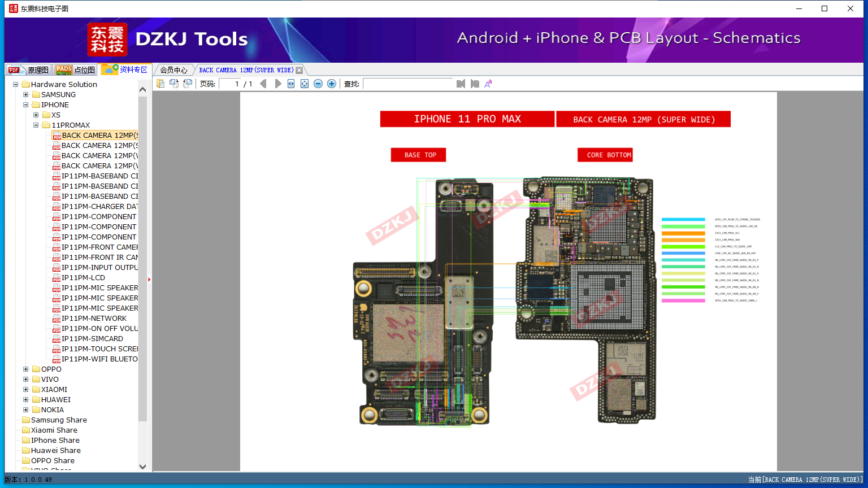This screenshot has height=488, width=868.
Task: Open IP11PM-FRONT IR CAM file
Action: (95, 258)
